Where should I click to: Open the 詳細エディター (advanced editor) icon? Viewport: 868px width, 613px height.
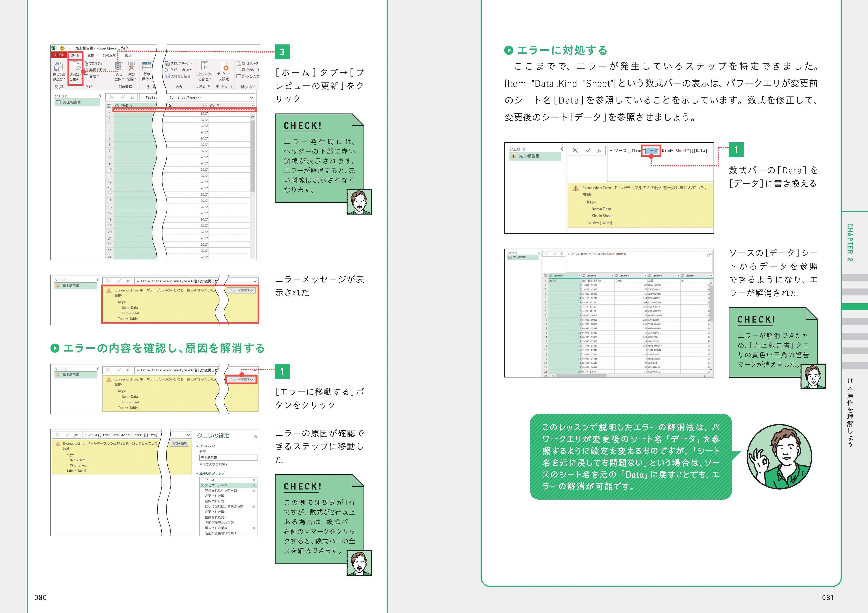87,70
